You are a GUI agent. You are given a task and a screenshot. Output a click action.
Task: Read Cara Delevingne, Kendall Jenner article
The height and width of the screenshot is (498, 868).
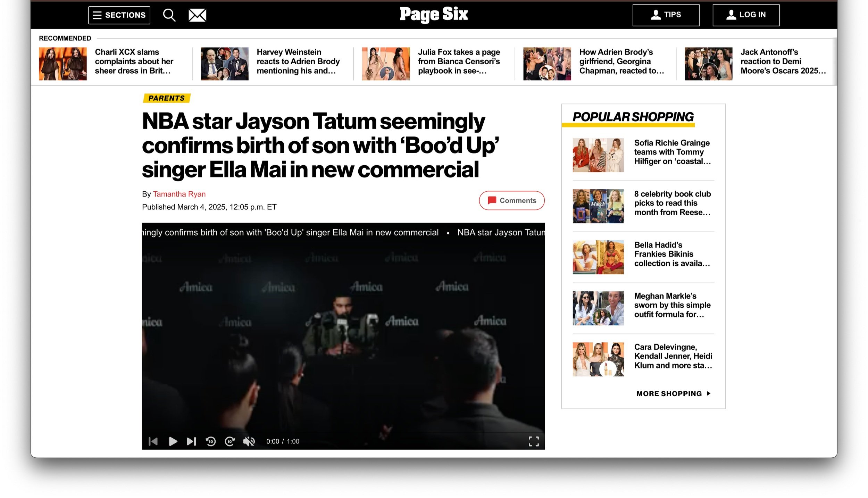point(673,356)
